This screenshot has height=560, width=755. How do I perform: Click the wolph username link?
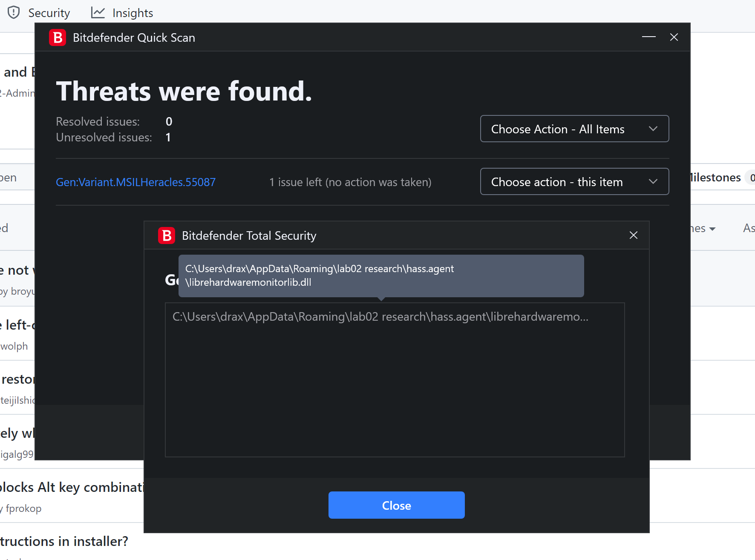(x=14, y=346)
